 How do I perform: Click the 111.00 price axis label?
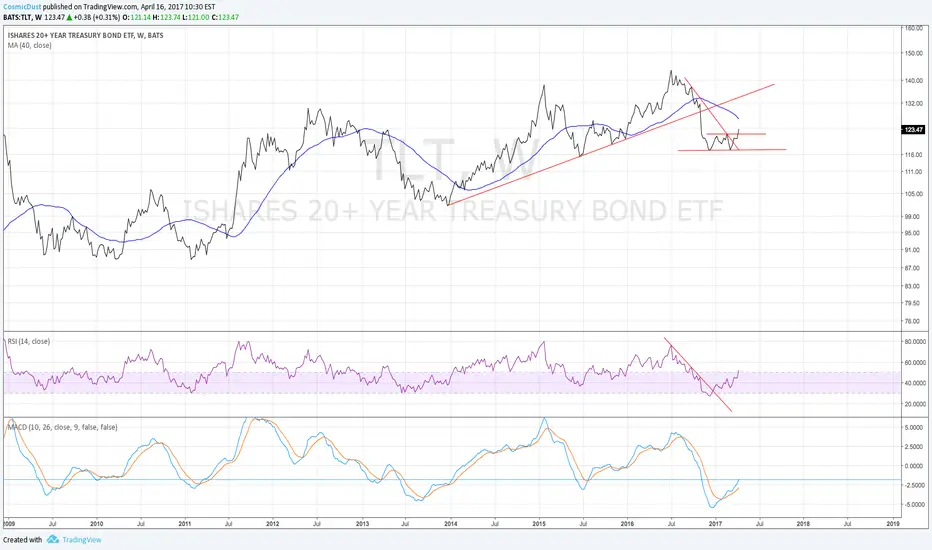[x=914, y=172]
